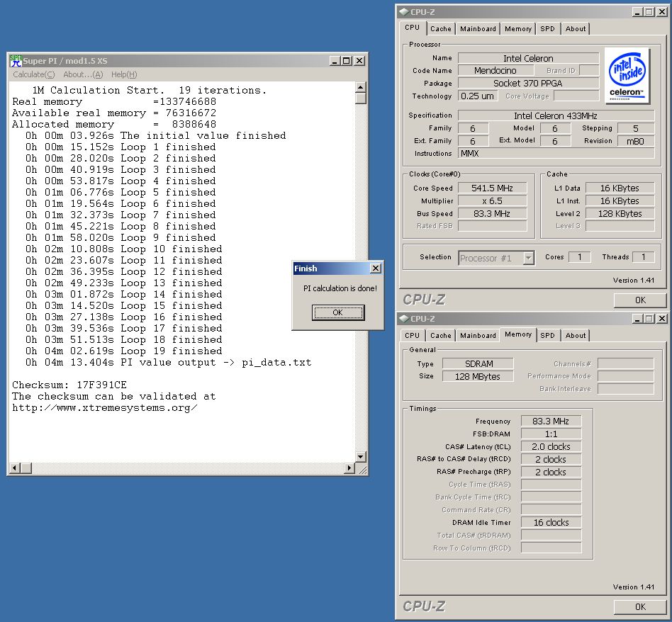Viewport: 672px width, 622px height.
Task: Select CPU tab in lower CPU-Z window
Action: (x=413, y=335)
